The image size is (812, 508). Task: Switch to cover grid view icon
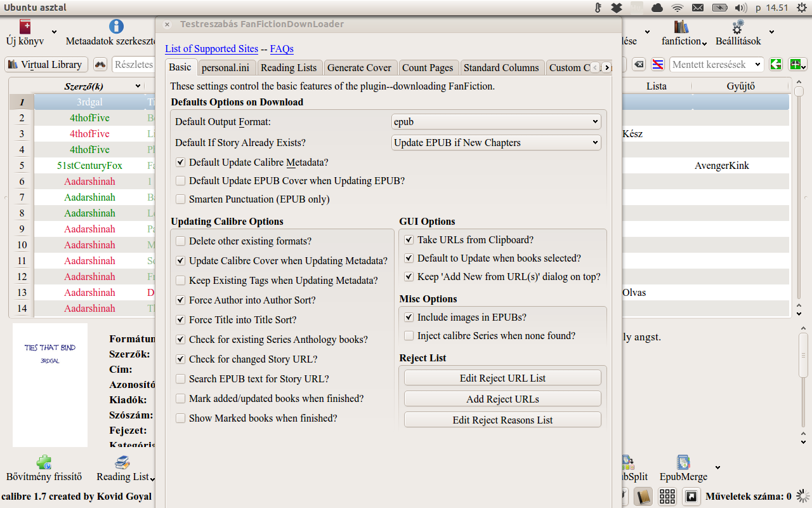pyautogui.click(x=667, y=497)
